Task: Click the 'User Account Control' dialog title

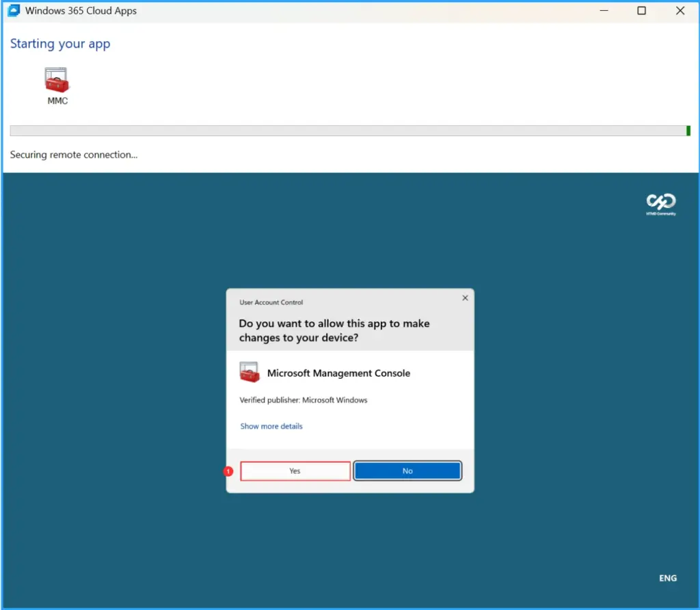Action: 271,302
